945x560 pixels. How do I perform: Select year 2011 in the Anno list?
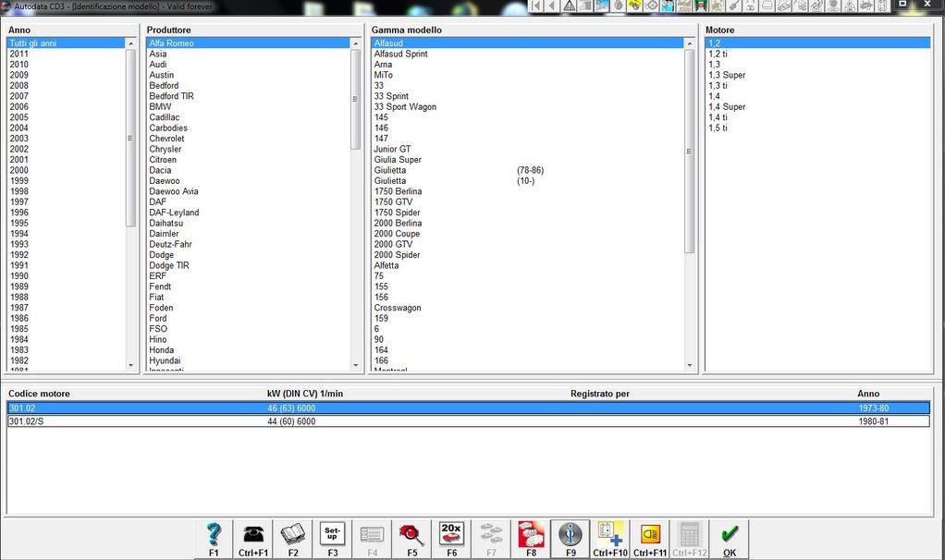pos(67,54)
